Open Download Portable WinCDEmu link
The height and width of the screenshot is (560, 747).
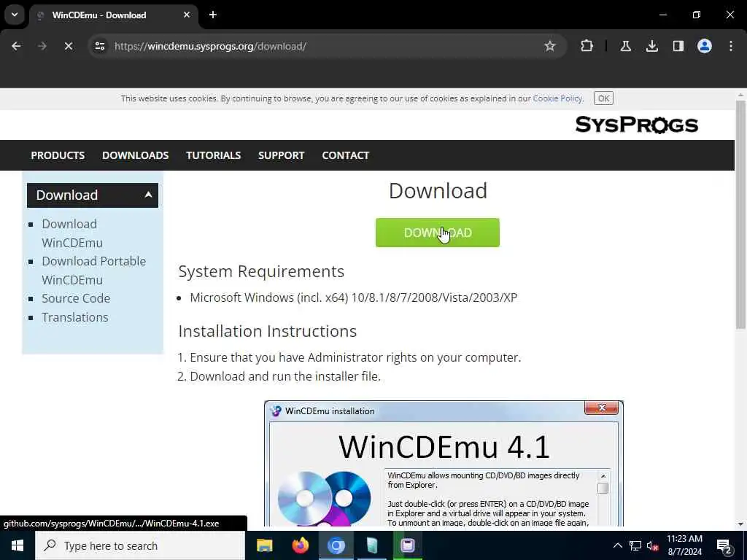tap(93, 271)
